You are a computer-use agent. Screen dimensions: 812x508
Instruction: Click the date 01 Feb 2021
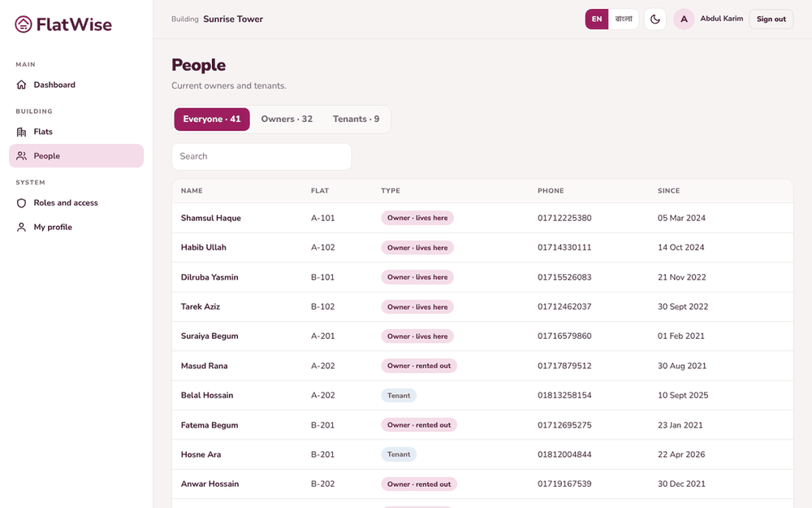tap(681, 336)
